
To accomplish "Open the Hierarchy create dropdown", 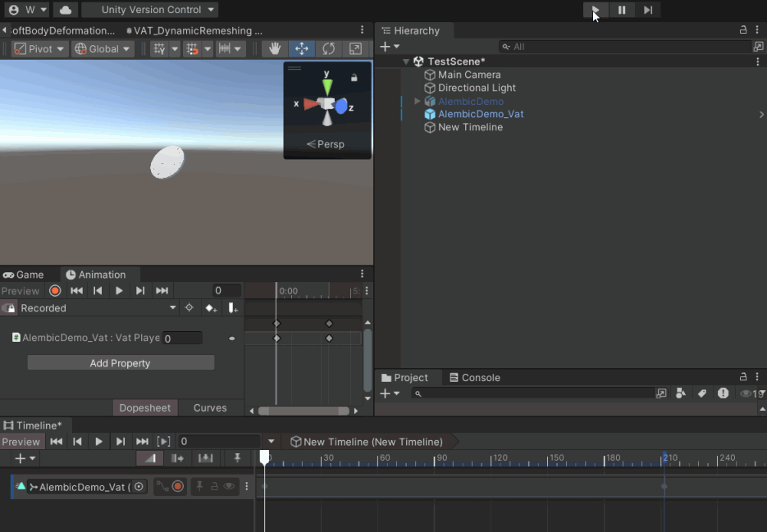I will pyautogui.click(x=390, y=47).
